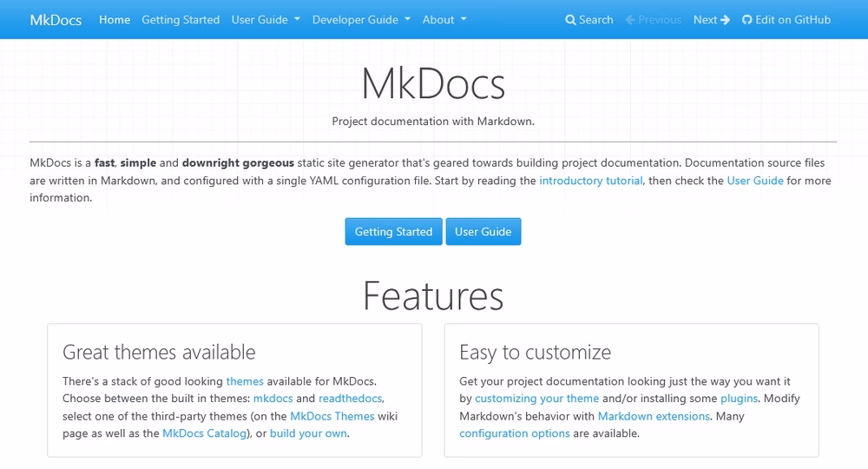Open the Markdown extensions link
This screenshot has height=469, width=868.
click(x=654, y=416)
